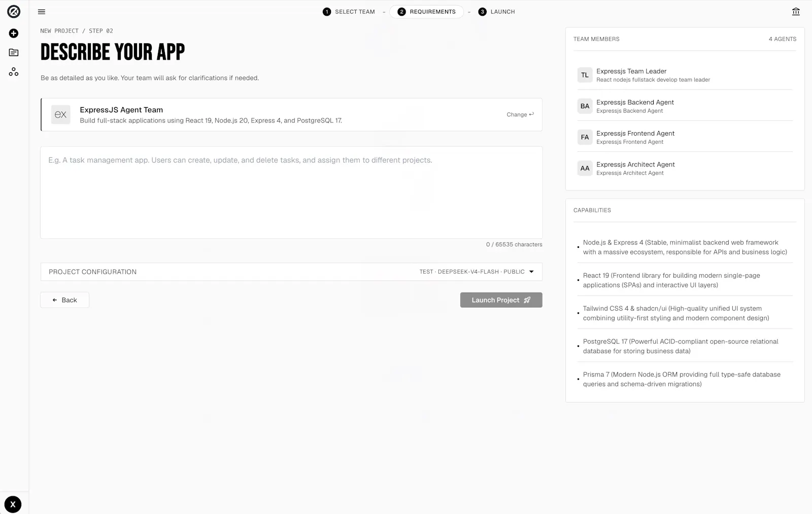Open the projects folder icon in sidebar

tap(14, 52)
